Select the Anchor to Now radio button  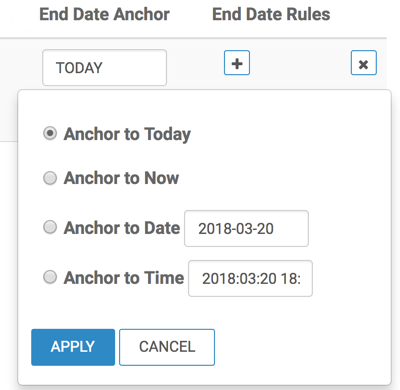click(50, 178)
